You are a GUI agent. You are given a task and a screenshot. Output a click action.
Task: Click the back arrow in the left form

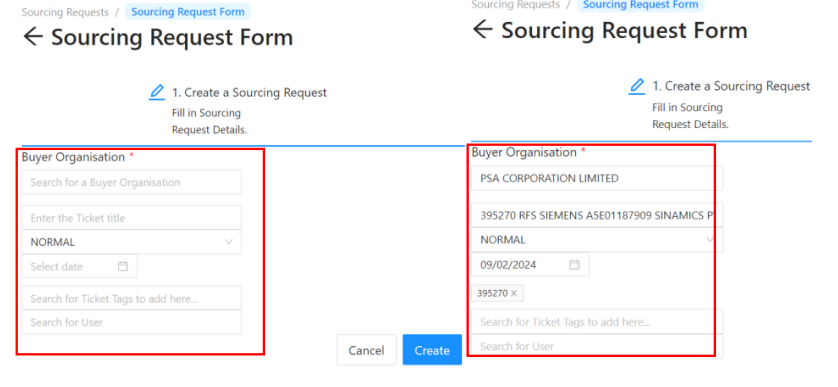(33, 37)
